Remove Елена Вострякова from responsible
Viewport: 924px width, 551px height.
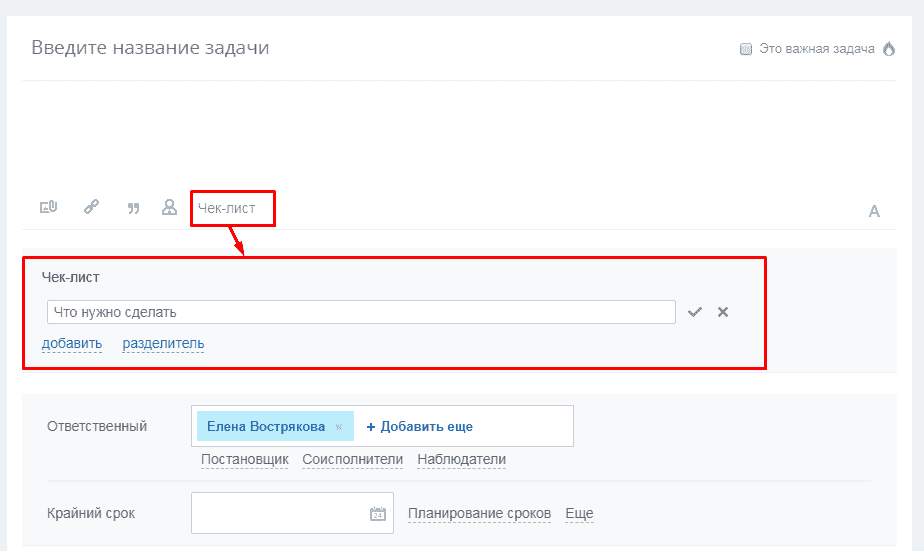[339, 427]
